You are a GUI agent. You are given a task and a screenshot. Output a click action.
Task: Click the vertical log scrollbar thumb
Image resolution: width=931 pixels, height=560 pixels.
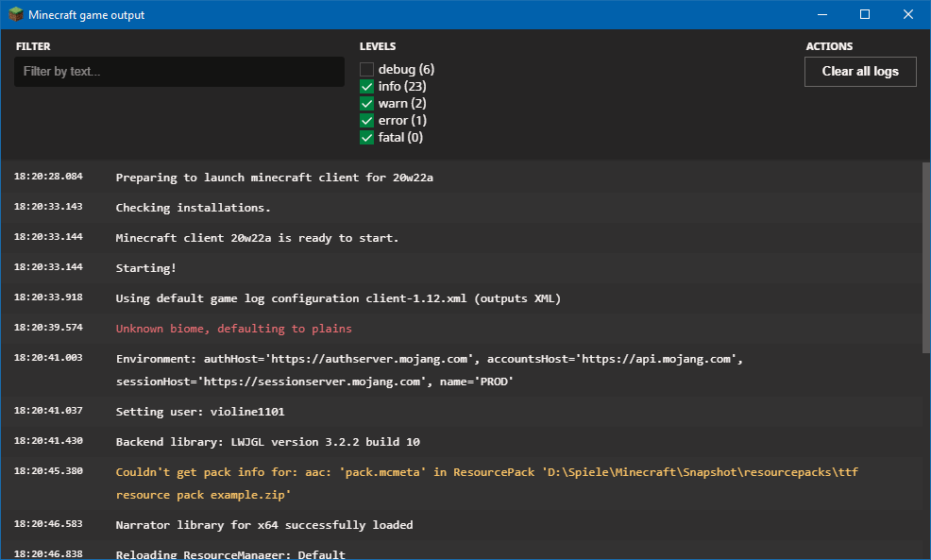pos(925,255)
